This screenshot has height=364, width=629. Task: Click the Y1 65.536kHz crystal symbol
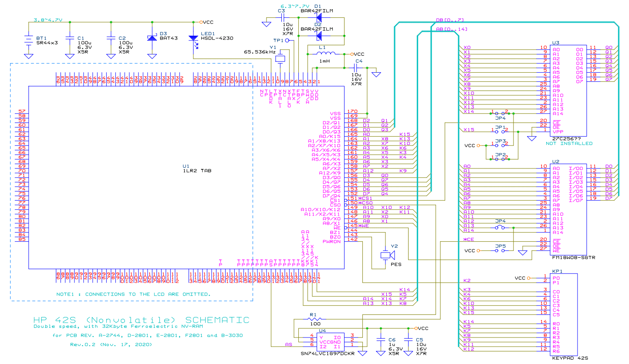tap(280, 59)
